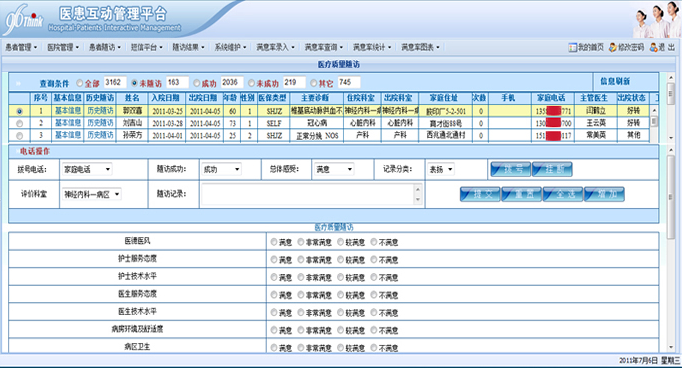The image size is (682, 368).
Task: Mark 医生服务态度 as 不满意
Action: point(374,295)
